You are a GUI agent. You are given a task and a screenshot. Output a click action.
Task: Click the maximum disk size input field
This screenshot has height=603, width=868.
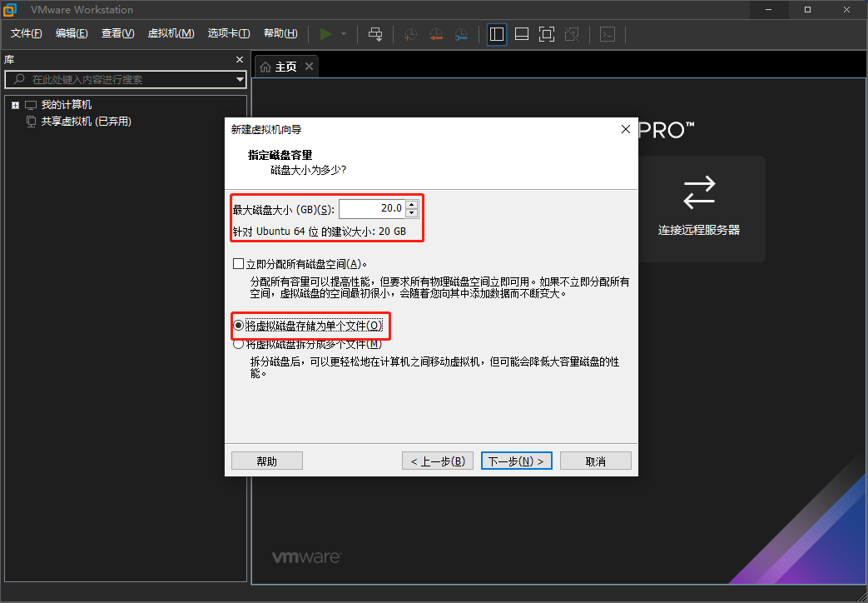[x=372, y=208]
